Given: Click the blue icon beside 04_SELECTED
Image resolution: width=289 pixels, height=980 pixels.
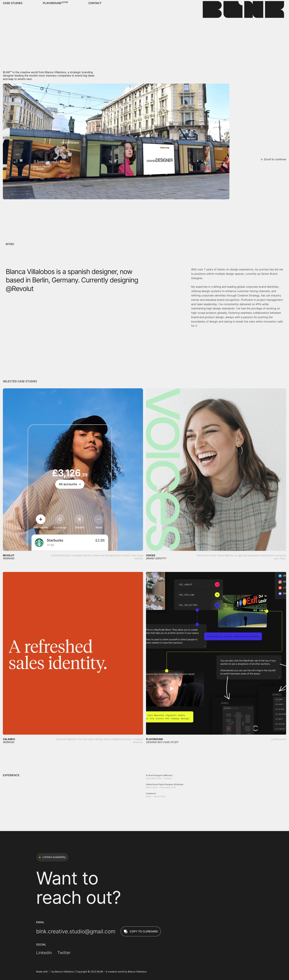Looking at the screenshot, I should (217, 605).
